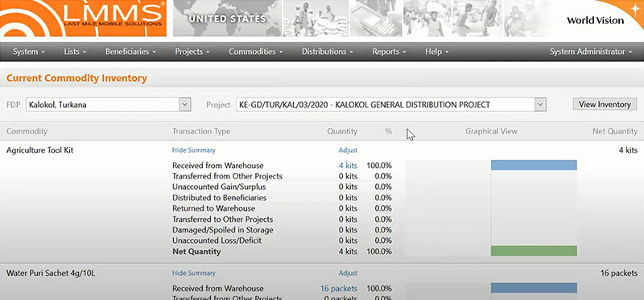
Task: Click Damaged/Spoiled in Storage row label
Action: coord(223,230)
